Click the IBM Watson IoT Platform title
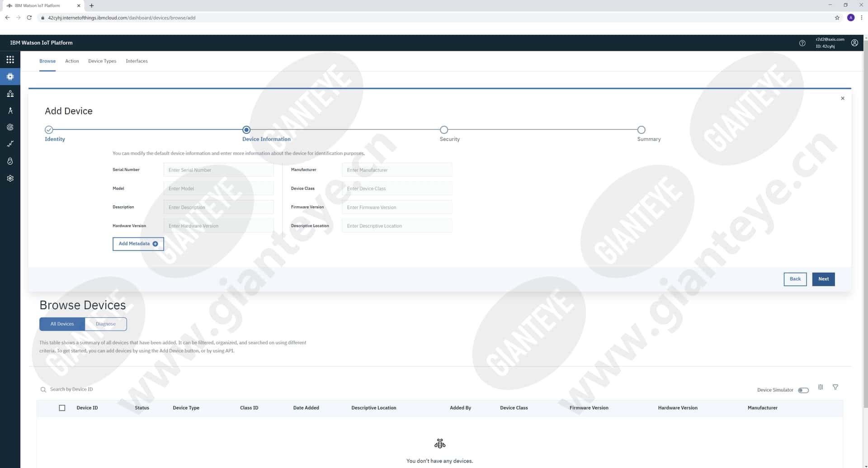868x468 pixels. tap(41, 43)
